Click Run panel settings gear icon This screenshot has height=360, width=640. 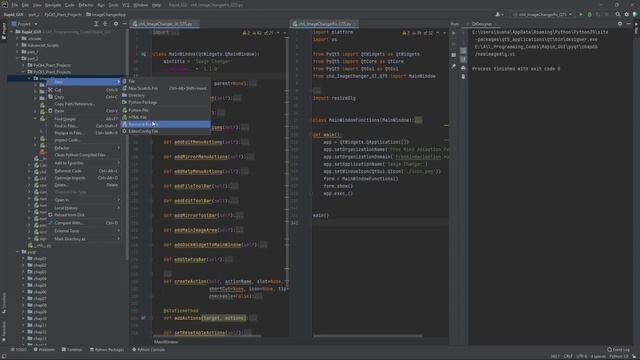[x=620, y=24]
